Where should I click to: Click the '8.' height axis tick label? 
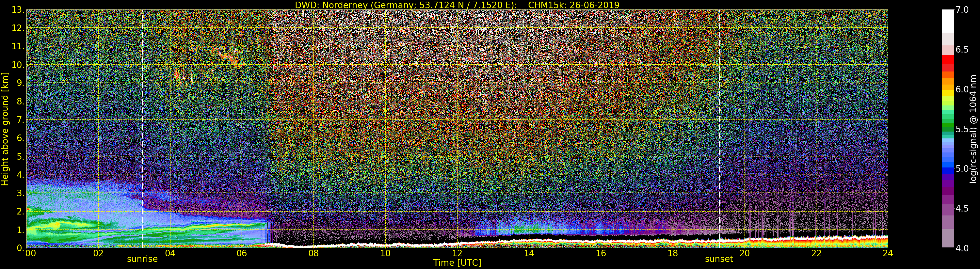[21, 101]
